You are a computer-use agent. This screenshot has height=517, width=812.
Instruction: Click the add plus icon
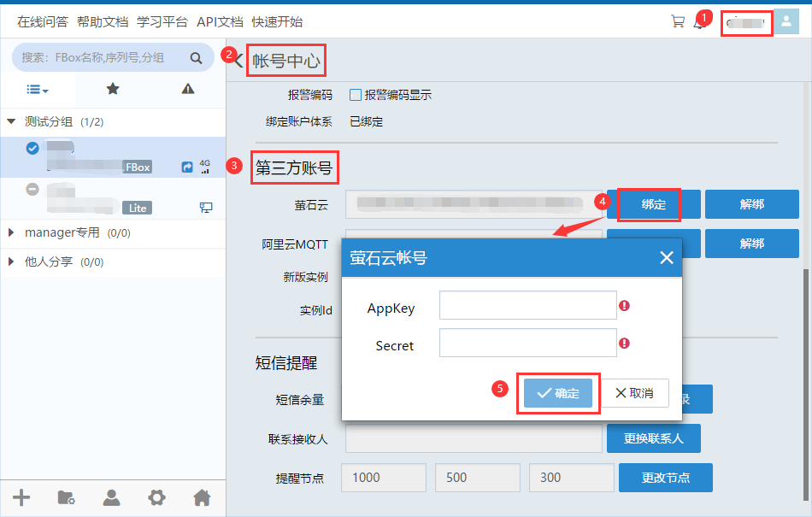[x=21, y=497]
